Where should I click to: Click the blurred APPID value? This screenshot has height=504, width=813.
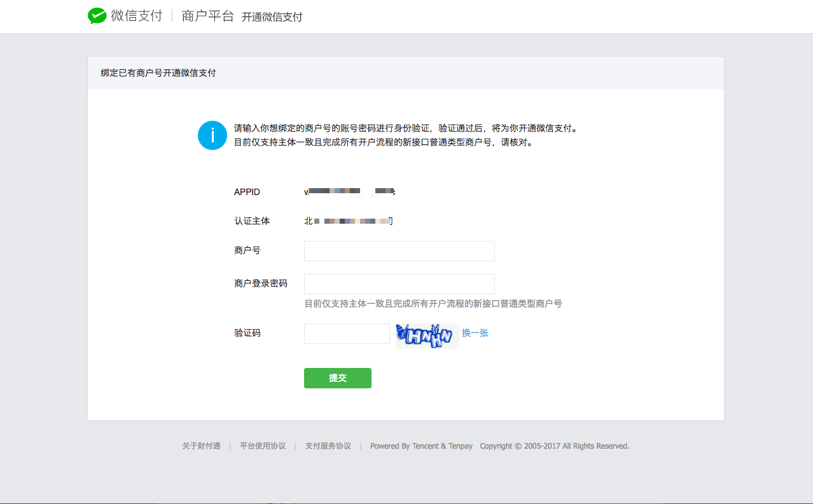[x=350, y=191]
